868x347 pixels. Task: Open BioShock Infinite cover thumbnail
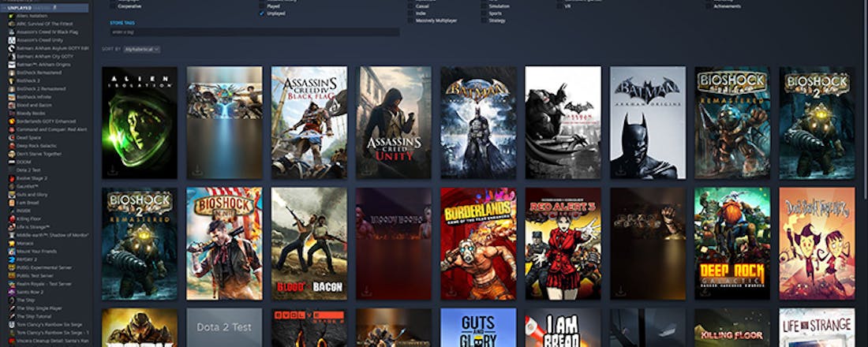tap(224, 244)
